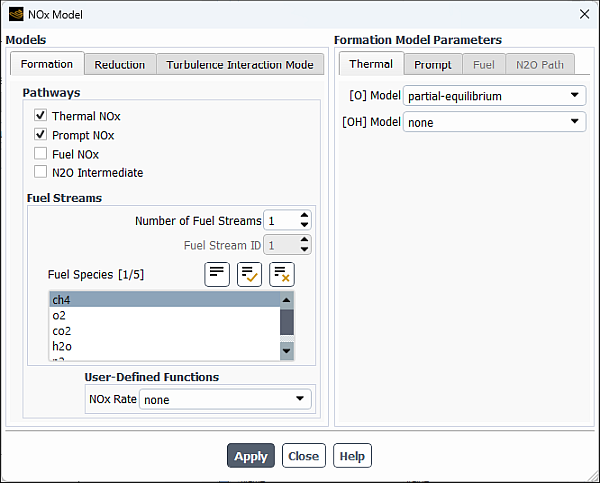This screenshot has height=483, width=600.
Task: Increase Number of Fuel Streams with up arrow
Action: [304, 216]
